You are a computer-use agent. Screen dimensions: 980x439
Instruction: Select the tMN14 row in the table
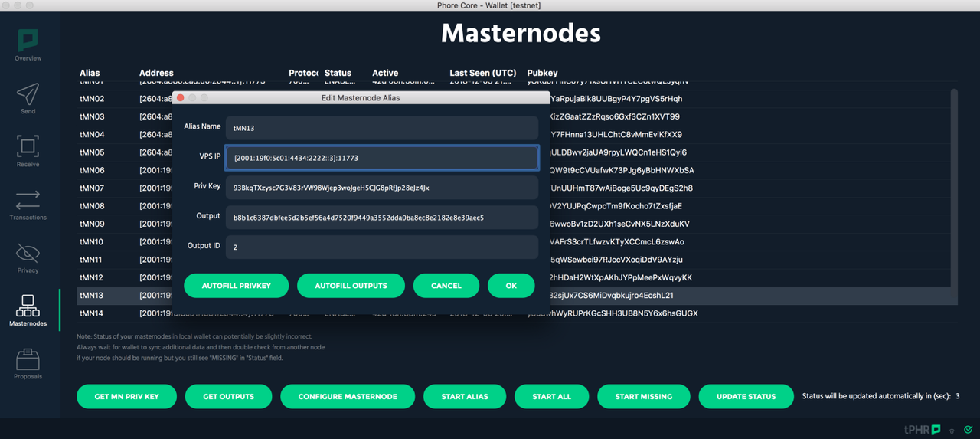517,313
